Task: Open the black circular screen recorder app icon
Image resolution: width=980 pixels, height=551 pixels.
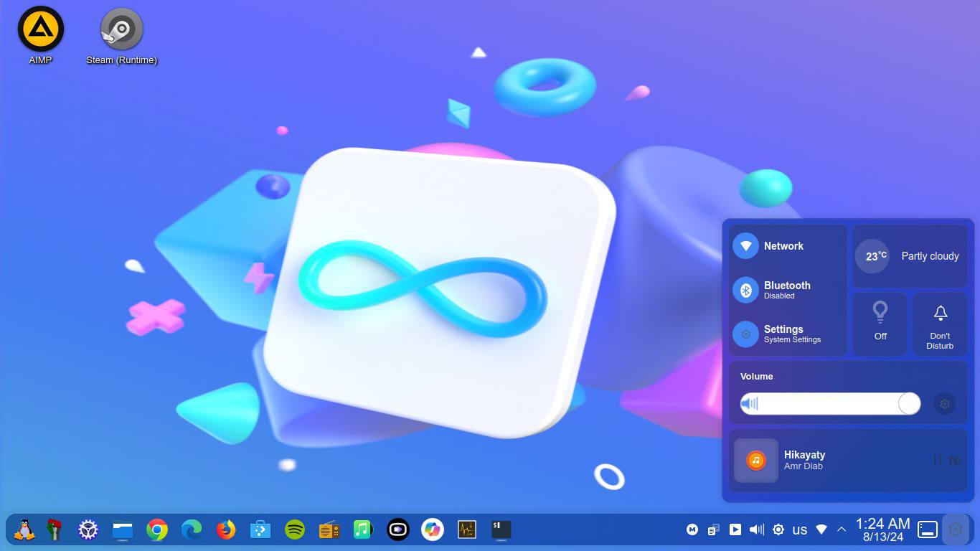Action: click(x=397, y=530)
